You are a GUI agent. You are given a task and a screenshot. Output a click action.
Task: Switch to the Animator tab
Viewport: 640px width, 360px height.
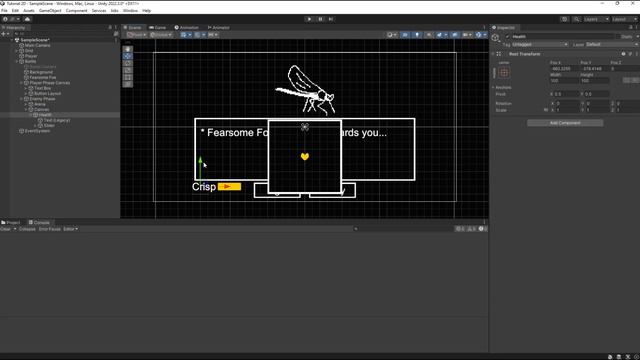(x=218, y=28)
